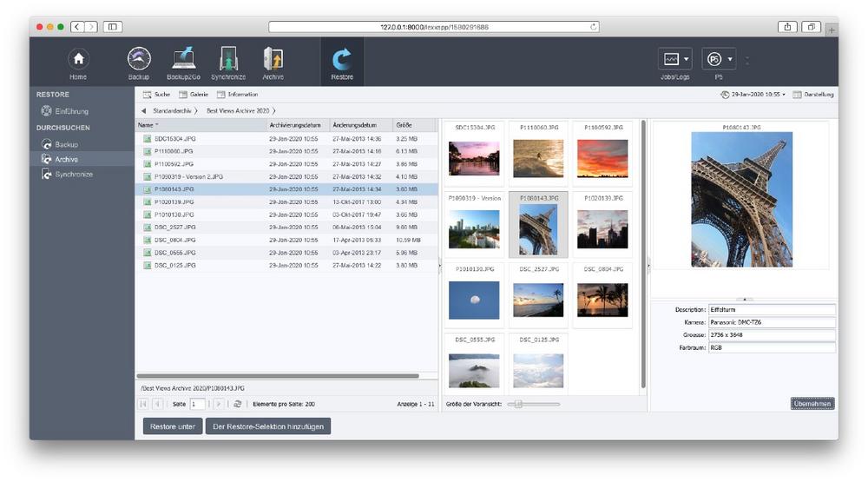Go to first page of results
Image resolution: width=868 pixels, height=482 pixels.
(x=143, y=404)
